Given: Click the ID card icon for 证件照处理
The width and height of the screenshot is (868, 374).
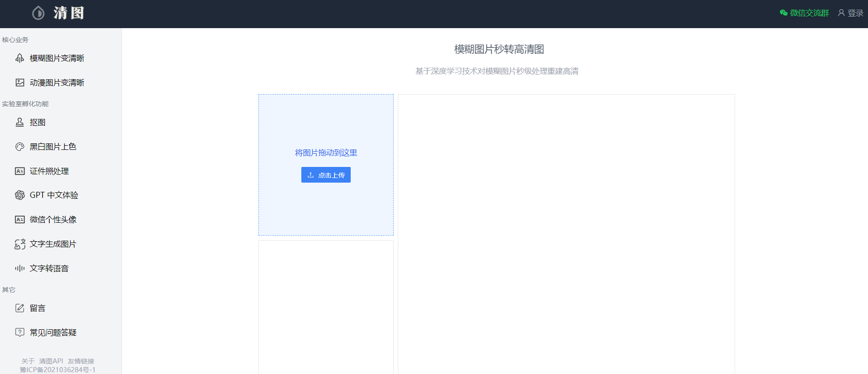Looking at the screenshot, I should [20, 171].
